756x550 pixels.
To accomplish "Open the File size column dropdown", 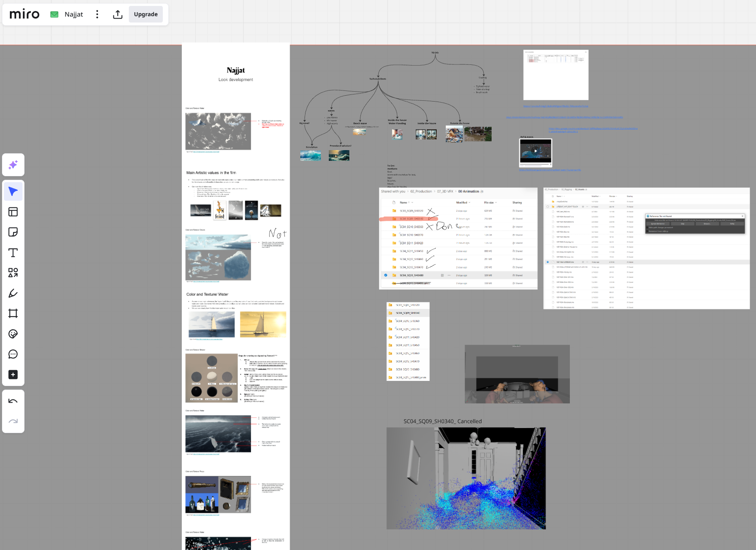I will click(496, 203).
